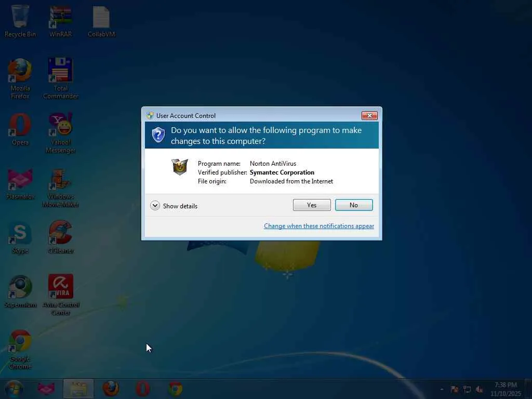Close the User Account Control dialog
Viewport: 532px width, 399px height.
(x=369, y=116)
